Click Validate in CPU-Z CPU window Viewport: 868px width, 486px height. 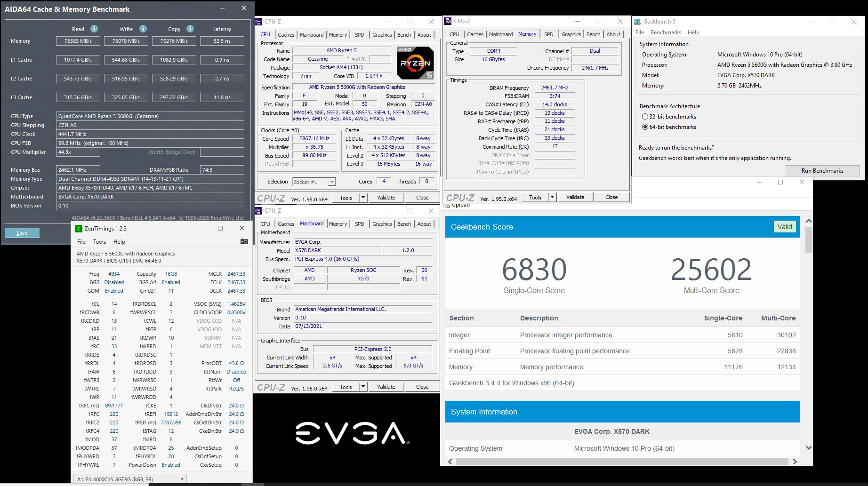(386, 198)
